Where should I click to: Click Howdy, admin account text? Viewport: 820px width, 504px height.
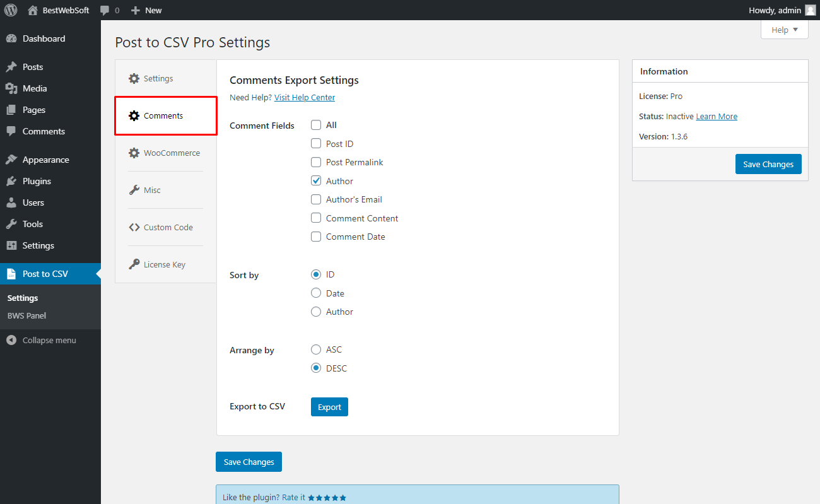775,10
